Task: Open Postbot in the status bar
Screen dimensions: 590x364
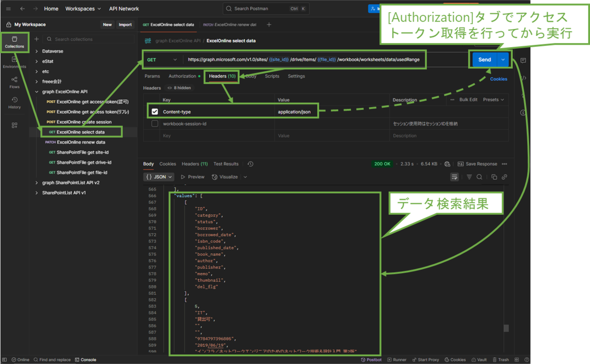Action: coord(371,360)
